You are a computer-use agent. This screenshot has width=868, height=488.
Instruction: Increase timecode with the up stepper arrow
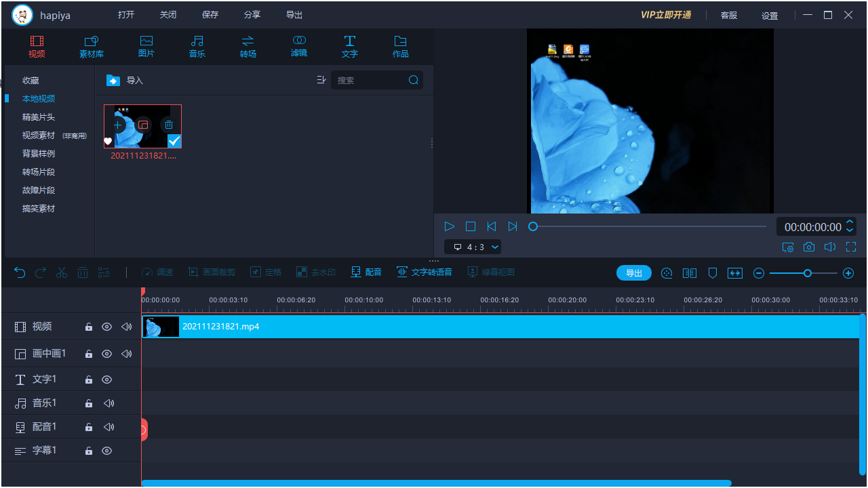850,222
